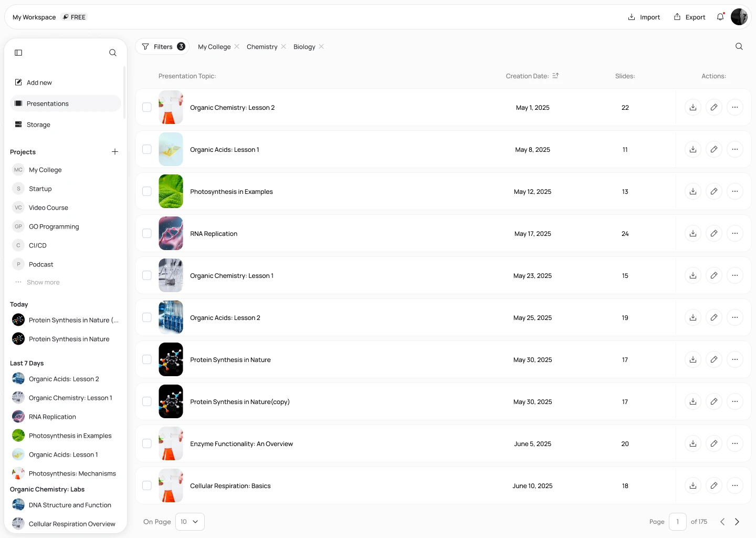The image size is (756, 538).
Task: Tick the checkbox beside Cellular Respiration: Basics
Action: pos(147,485)
